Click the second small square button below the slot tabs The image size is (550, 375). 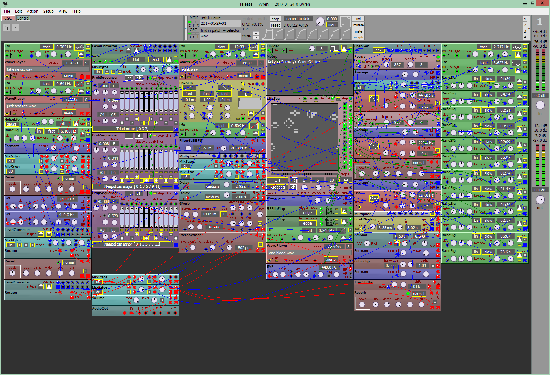click(x=15, y=27)
